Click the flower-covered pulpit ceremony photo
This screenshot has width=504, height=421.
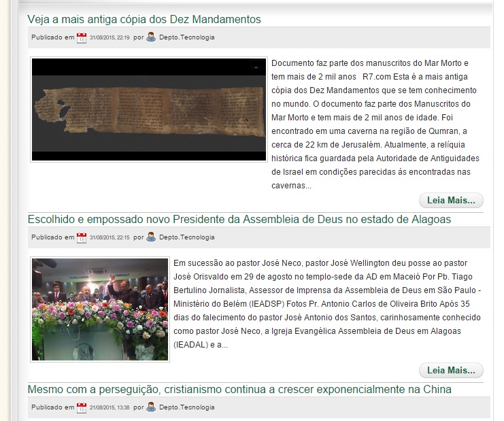click(x=100, y=309)
